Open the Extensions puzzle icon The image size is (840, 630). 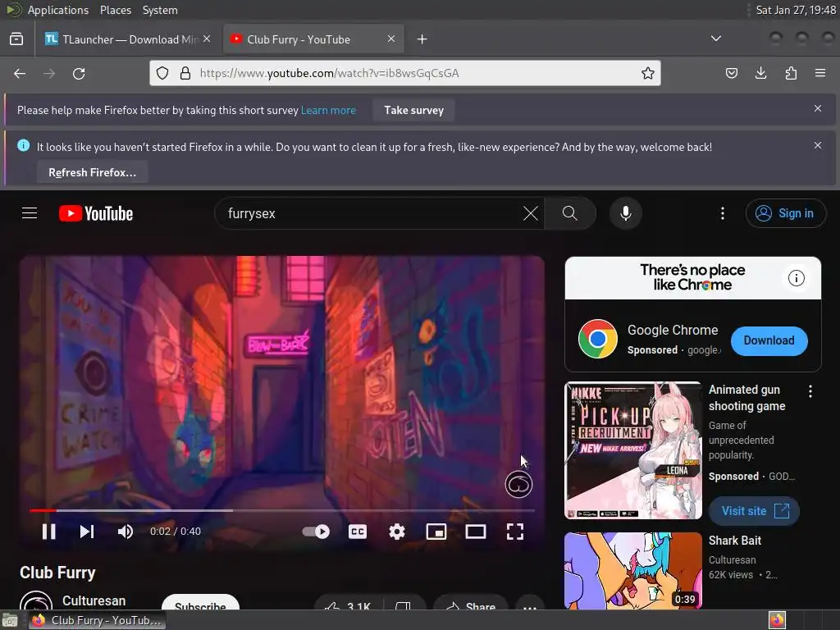click(791, 73)
